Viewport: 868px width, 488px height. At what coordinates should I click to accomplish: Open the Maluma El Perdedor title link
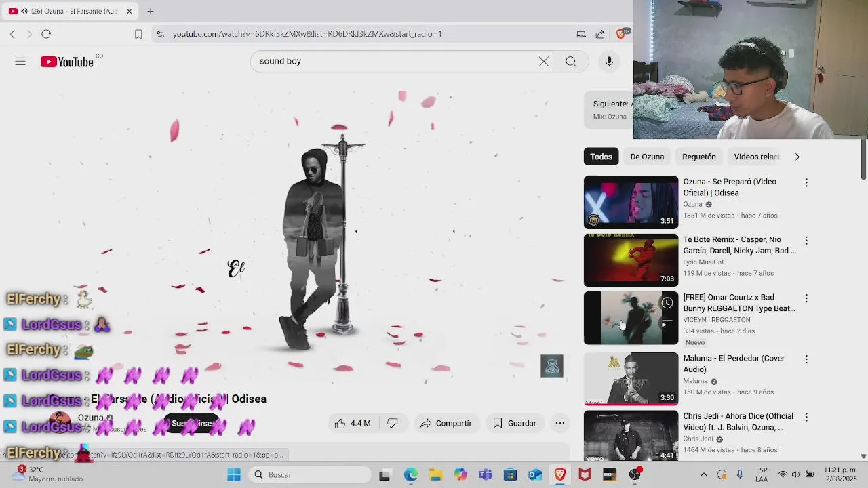[734, 364]
